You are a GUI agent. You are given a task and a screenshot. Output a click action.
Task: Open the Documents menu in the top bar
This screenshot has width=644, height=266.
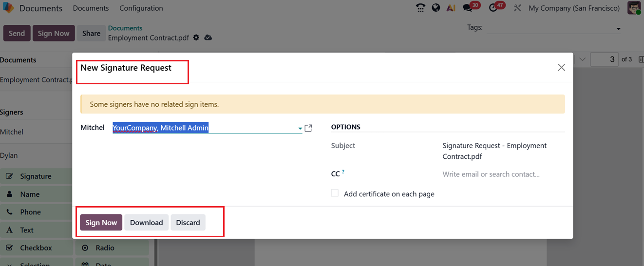click(x=91, y=8)
